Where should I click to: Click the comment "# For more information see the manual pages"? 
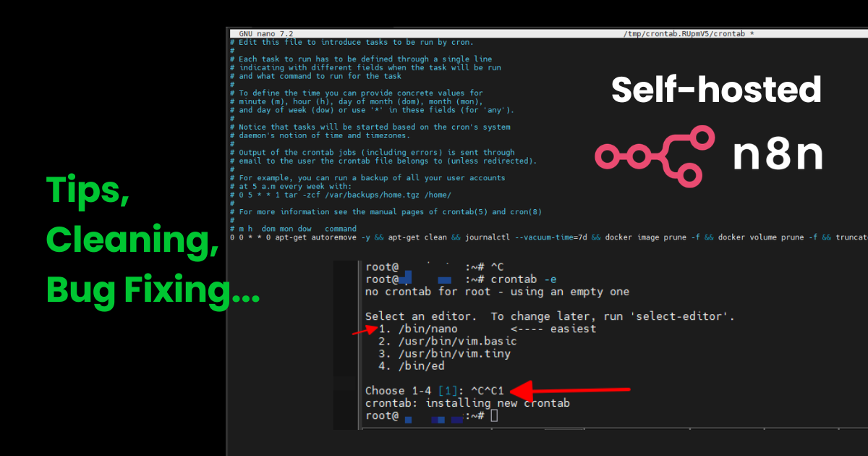[x=386, y=211]
